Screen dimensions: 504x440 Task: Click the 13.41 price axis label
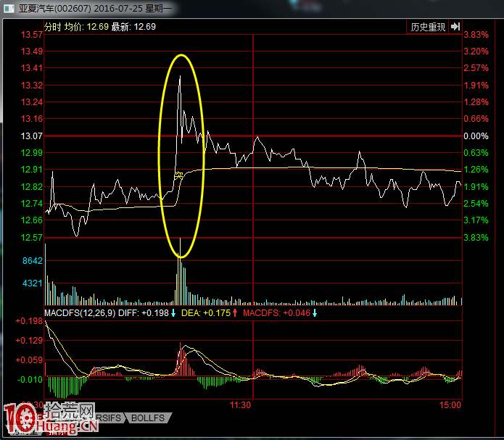click(x=31, y=68)
